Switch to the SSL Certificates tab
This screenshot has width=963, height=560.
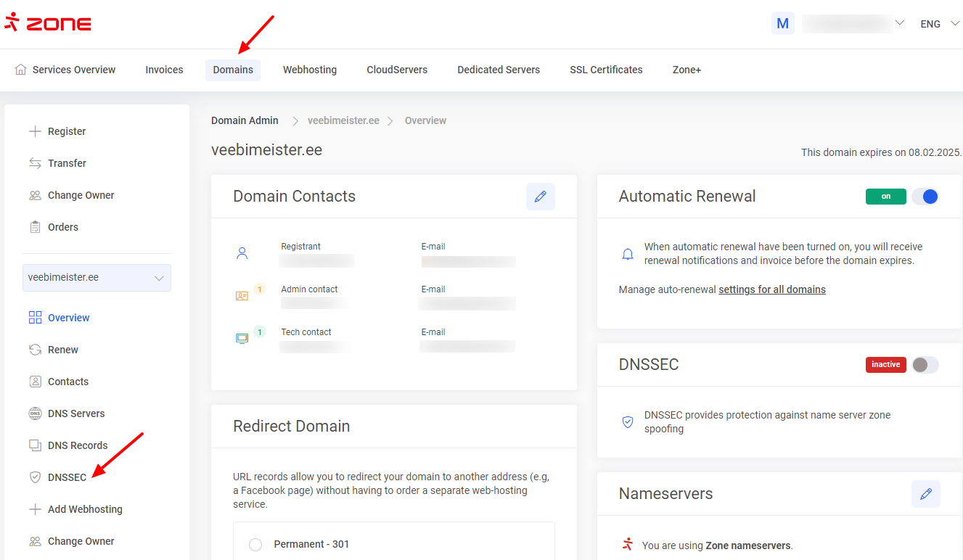[606, 70]
